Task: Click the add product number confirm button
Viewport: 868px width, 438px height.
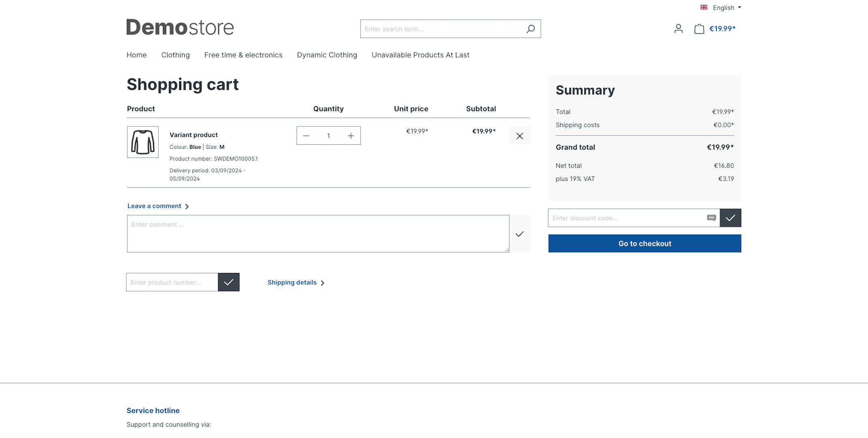Action: [228, 281]
